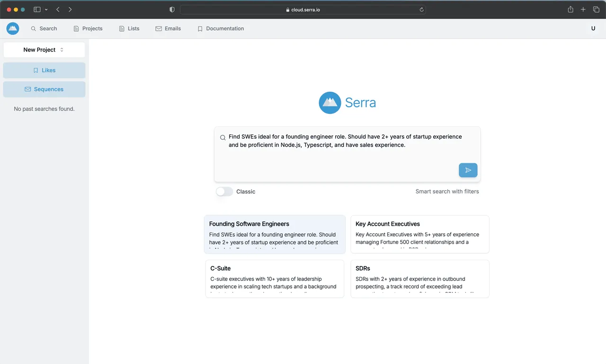Toggle the Safari sidebar icon
Image resolution: width=606 pixels, height=364 pixels.
37,9
